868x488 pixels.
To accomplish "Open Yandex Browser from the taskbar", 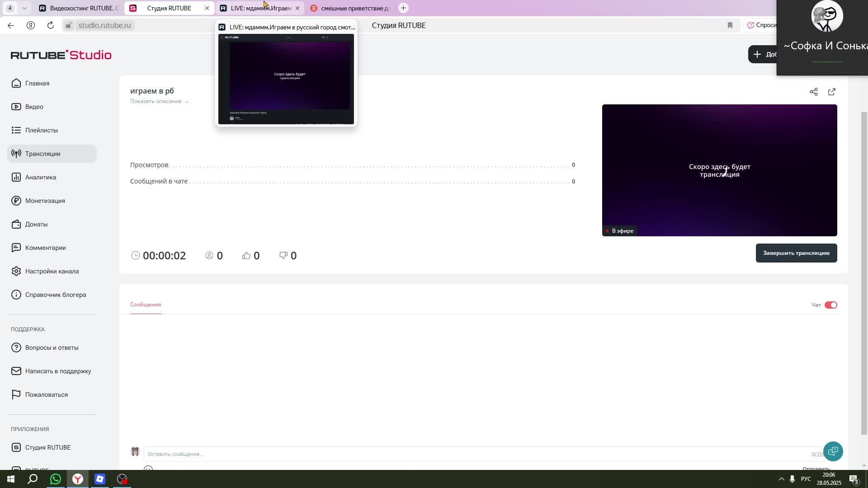I will [78, 479].
